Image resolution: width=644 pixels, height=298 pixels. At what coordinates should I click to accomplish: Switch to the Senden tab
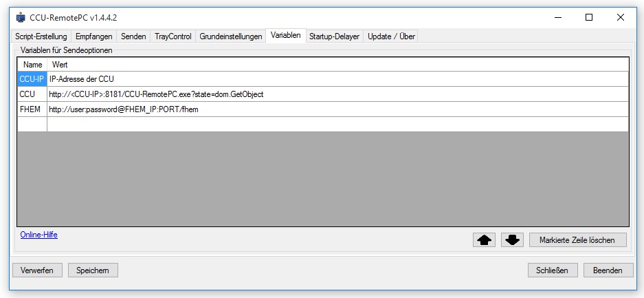click(133, 36)
